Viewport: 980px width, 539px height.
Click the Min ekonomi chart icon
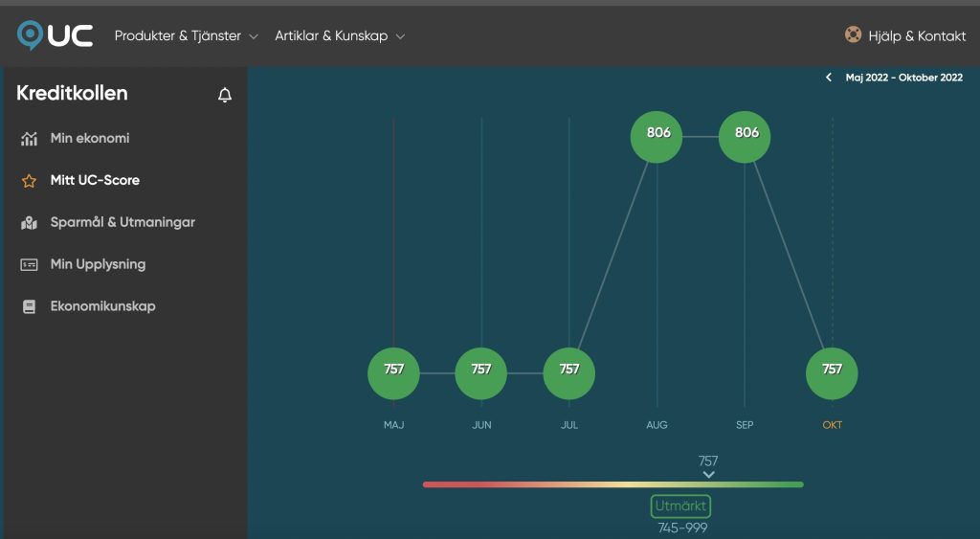click(x=29, y=138)
